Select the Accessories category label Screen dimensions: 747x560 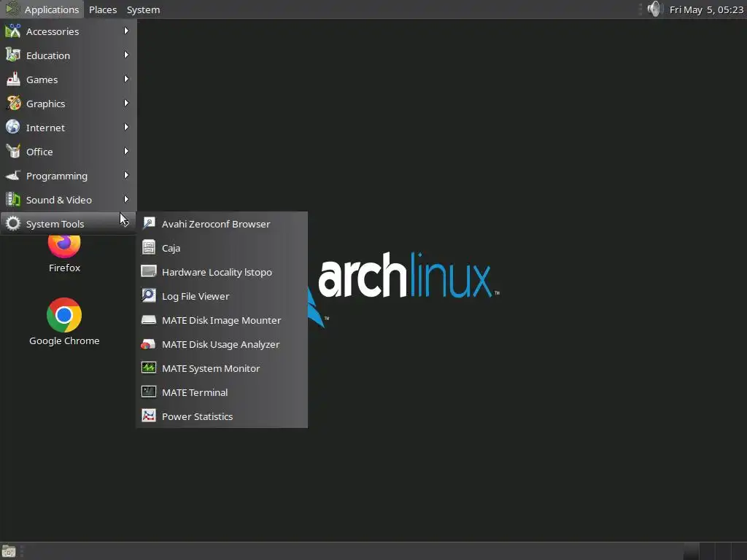[53, 31]
